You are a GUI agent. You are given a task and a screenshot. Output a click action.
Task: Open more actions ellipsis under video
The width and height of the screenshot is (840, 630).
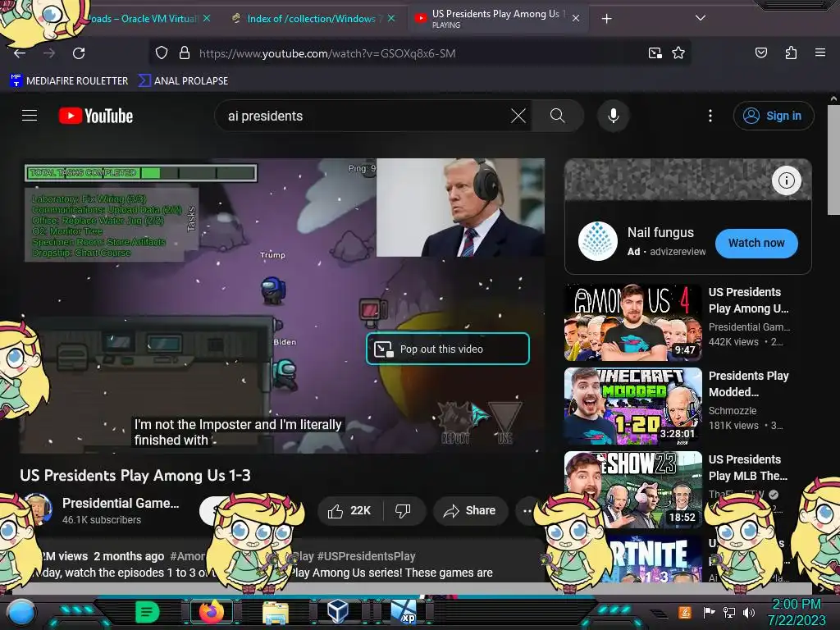pyautogui.click(x=527, y=510)
